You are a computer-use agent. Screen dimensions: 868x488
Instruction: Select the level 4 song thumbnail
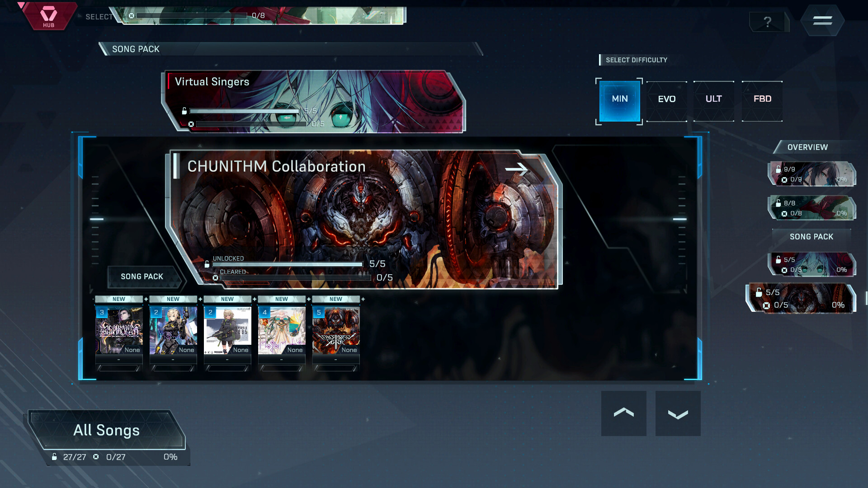click(x=282, y=330)
